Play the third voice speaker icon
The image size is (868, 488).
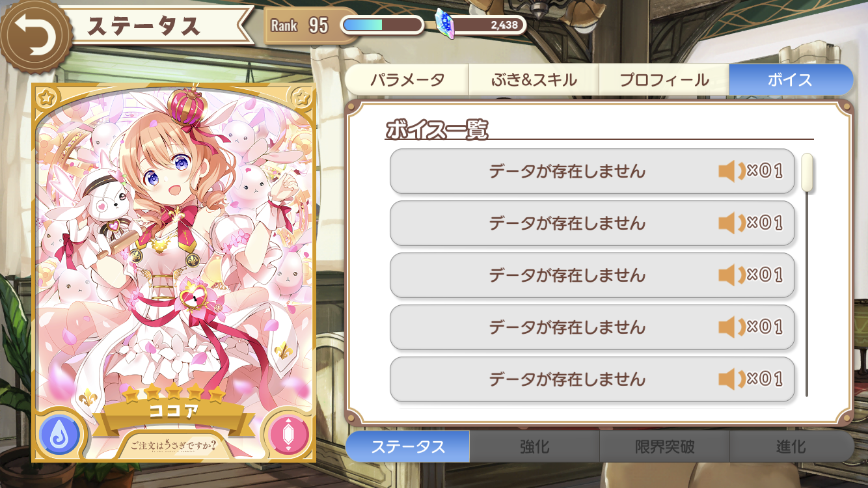pyautogui.click(x=731, y=276)
